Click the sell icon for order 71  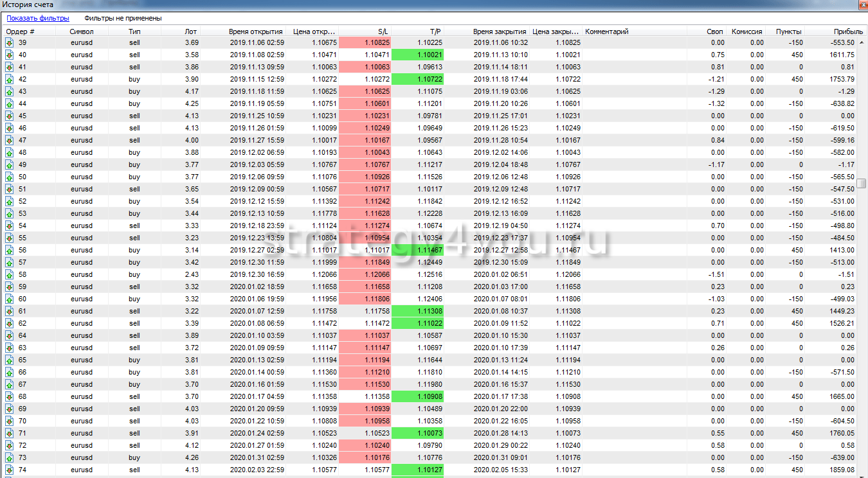[x=10, y=433]
